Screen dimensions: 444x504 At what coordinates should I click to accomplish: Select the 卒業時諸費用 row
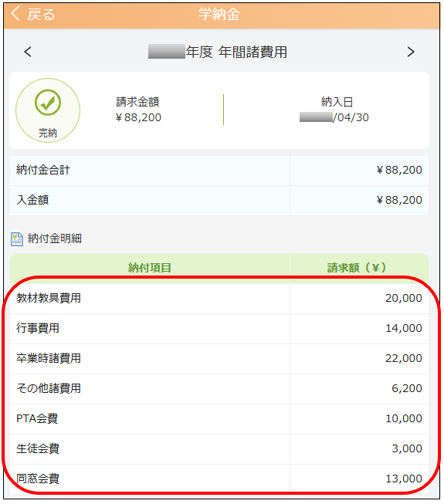tap(219, 359)
